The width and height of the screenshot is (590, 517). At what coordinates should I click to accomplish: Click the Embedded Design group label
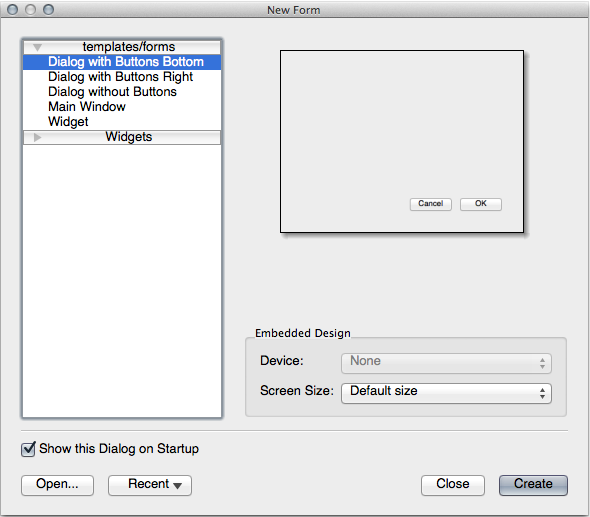click(303, 333)
